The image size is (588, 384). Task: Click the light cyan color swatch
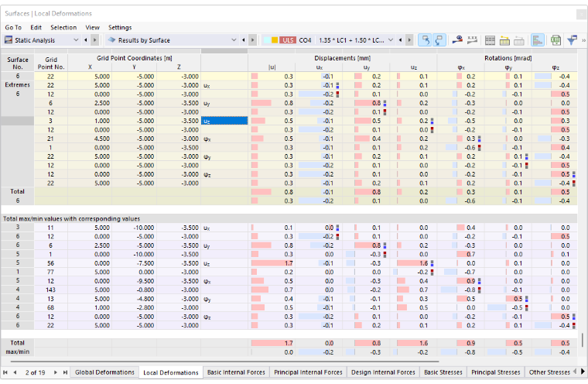[x=267, y=40]
